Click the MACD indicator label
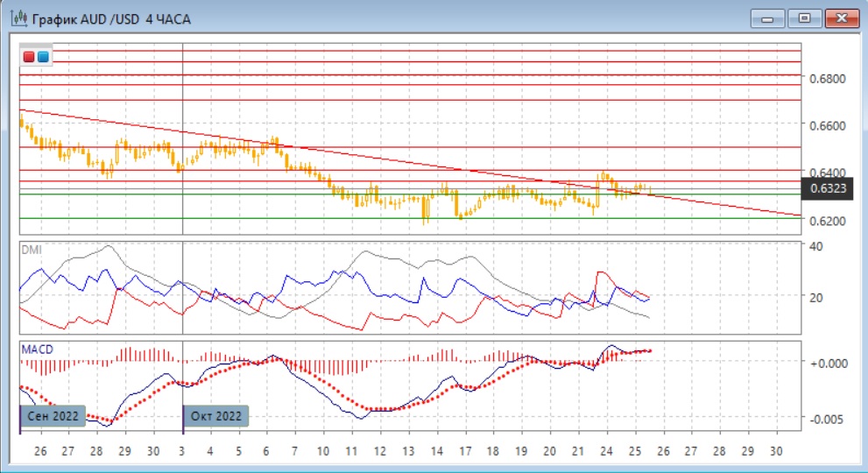 point(37,349)
